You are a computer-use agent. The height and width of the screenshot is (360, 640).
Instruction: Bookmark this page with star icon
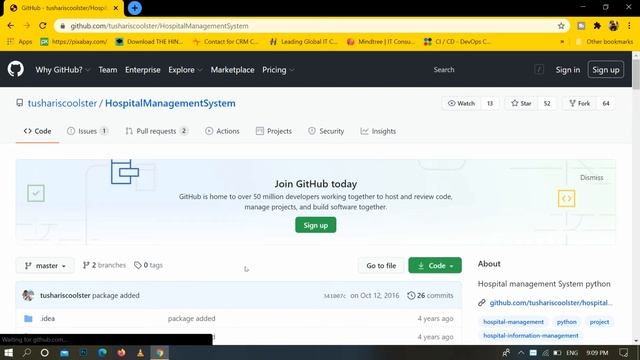point(561,26)
